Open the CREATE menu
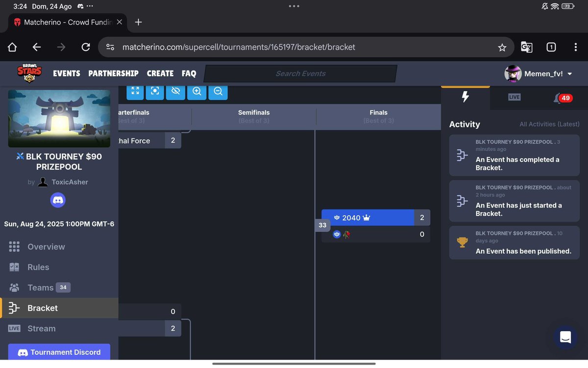The image size is (588, 368). tap(160, 74)
